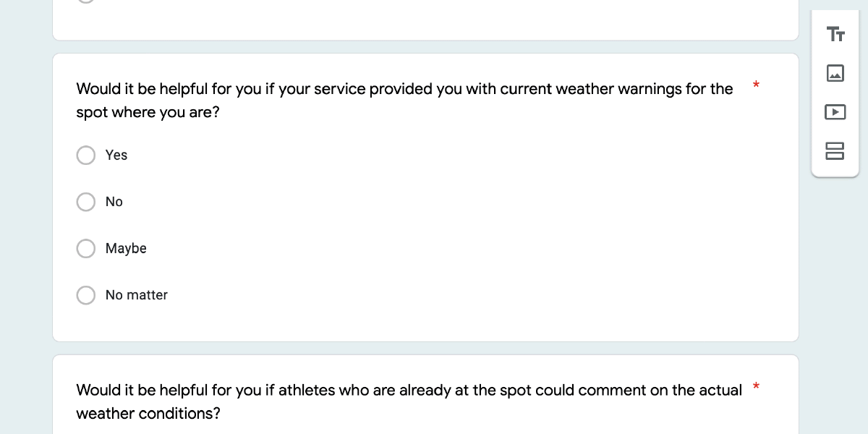Screen dimensions: 868x434
Task: Select the No matter radio button
Action: click(x=86, y=295)
